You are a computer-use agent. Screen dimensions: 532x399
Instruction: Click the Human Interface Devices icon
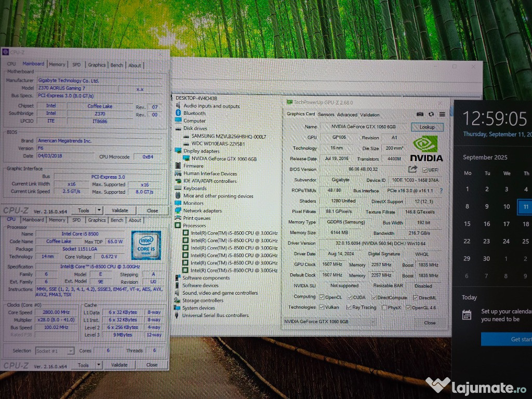(178, 173)
